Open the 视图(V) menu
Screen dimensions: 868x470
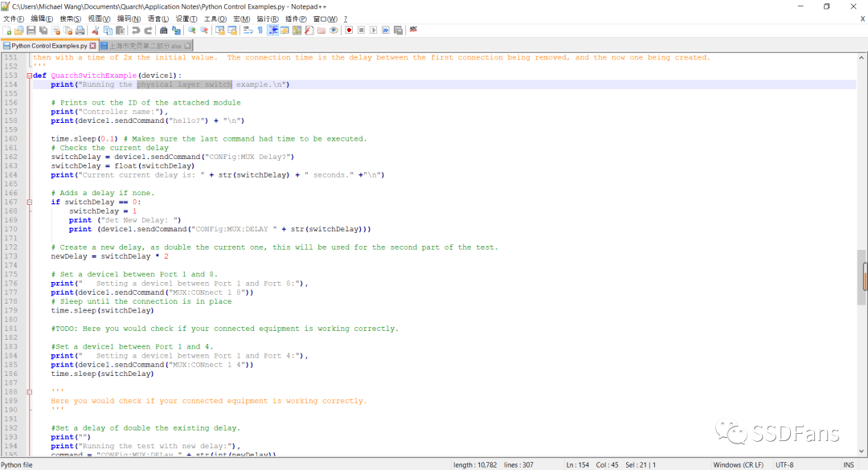pos(99,18)
